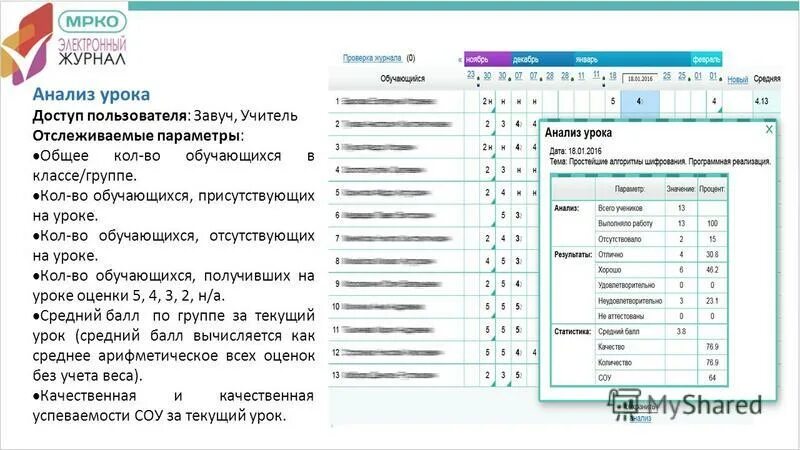Open the Анализ link below the popup

(640, 418)
